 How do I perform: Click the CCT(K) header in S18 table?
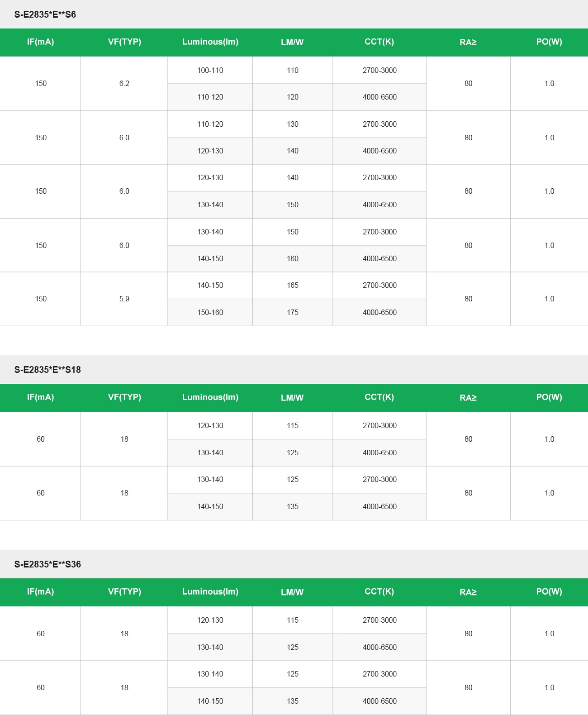[x=379, y=397]
